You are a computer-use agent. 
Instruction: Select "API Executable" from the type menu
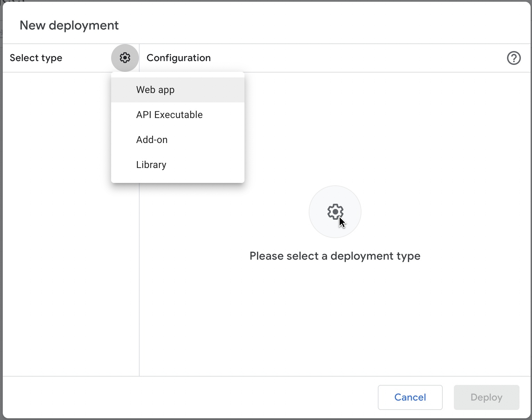(x=169, y=115)
